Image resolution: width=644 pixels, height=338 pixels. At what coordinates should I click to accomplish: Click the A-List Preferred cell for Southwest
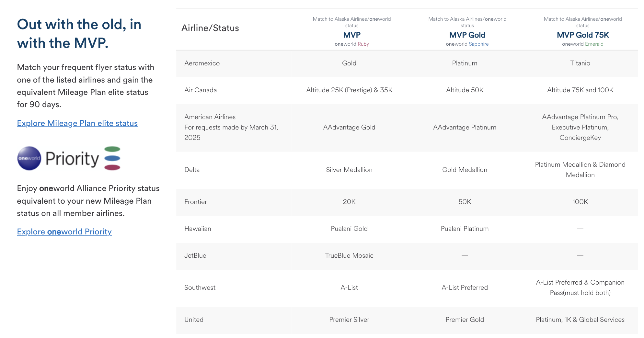point(465,287)
